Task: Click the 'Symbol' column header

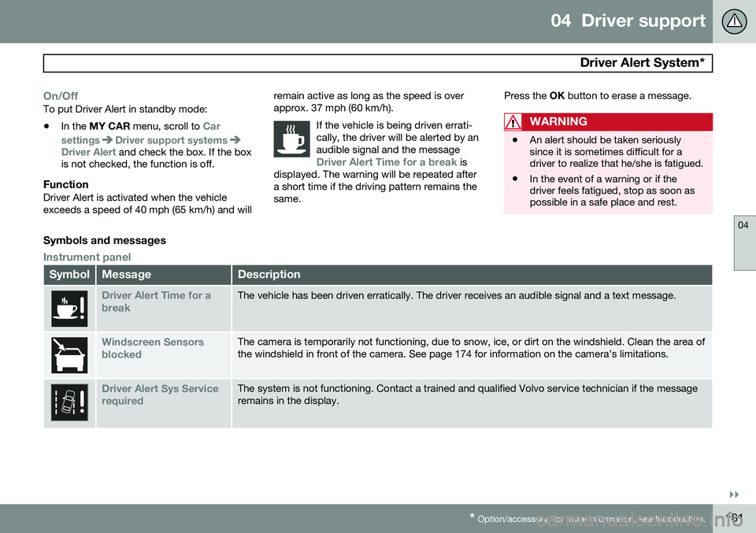Action: (69, 275)
